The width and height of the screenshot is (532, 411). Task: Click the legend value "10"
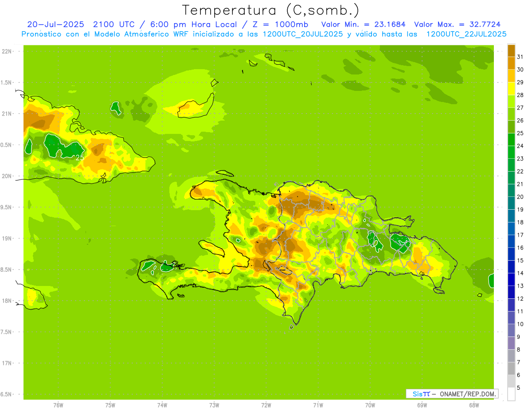pos(520,324)
